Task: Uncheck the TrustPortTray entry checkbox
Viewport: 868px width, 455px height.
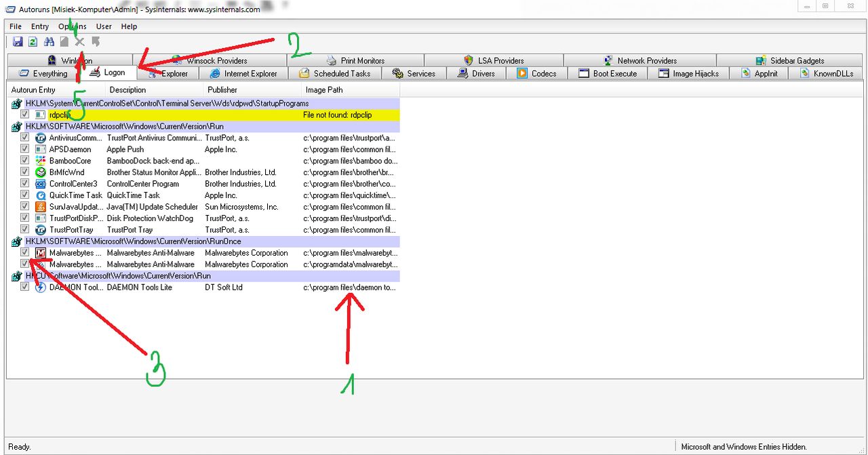Action: [x=25, y=230]
